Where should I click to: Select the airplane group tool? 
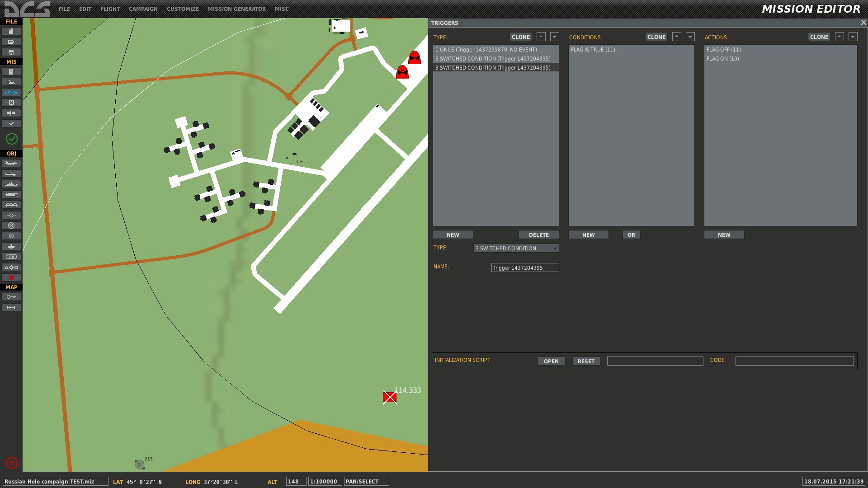11,163
